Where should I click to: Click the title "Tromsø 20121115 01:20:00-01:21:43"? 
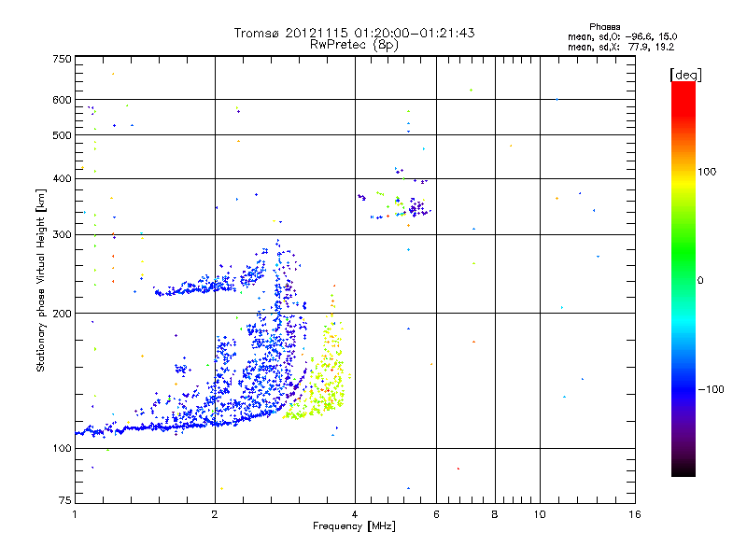354,33
